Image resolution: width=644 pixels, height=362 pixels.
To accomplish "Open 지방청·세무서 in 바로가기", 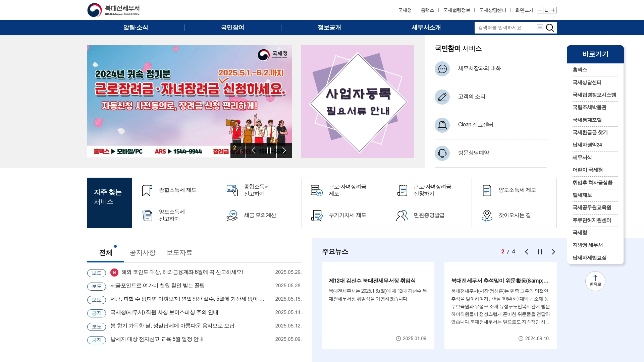I will click(587, 245).
